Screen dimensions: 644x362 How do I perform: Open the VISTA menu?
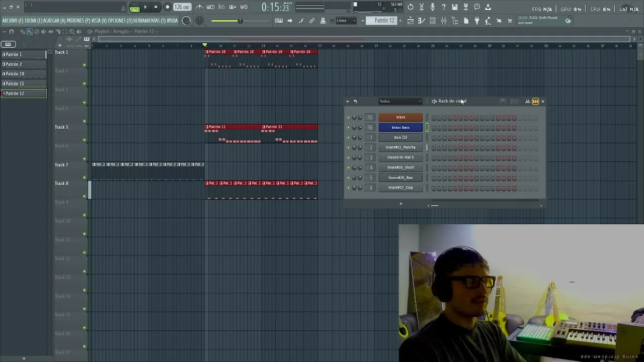99,21
